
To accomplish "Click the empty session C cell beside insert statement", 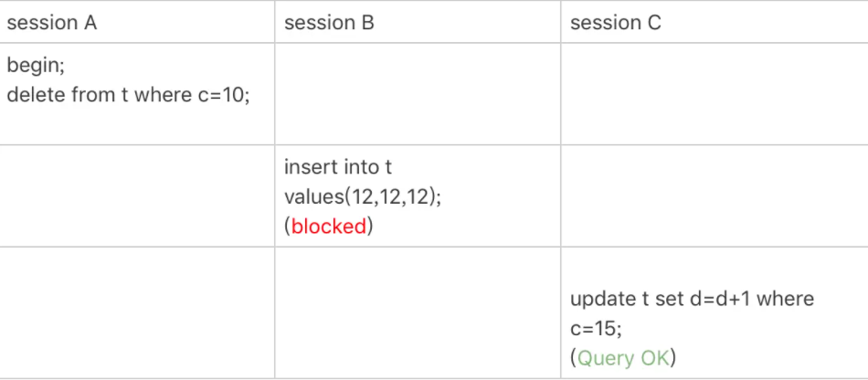I will pos(715,195).
